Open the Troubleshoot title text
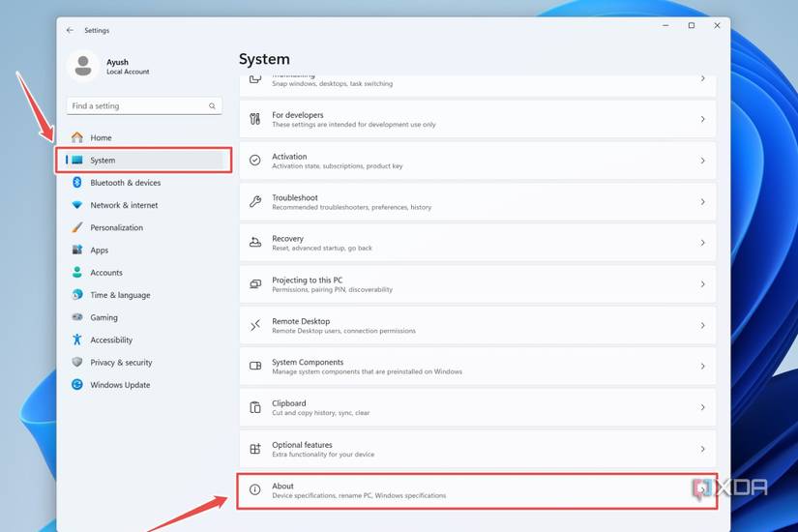This screenshot has height=532, width=798. (295, 197)
